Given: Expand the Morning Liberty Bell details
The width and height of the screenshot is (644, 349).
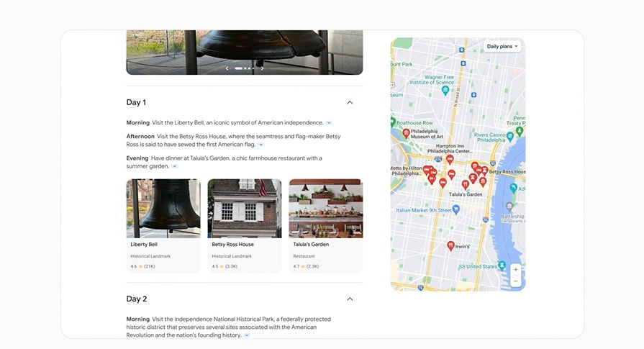Looking at the screenshot, I should pyautogui.click(x=329, y=123).
